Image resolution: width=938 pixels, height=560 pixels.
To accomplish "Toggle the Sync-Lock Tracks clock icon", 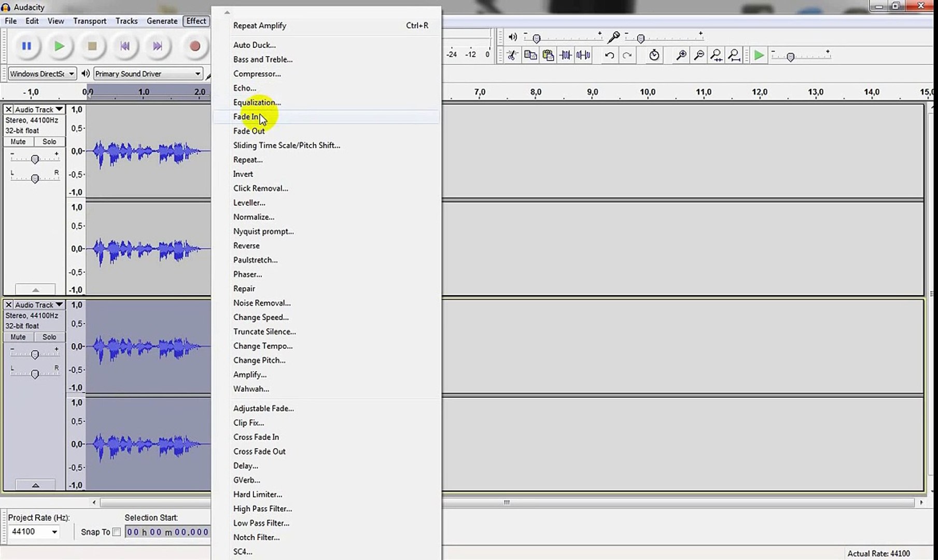I will point(654,55).
